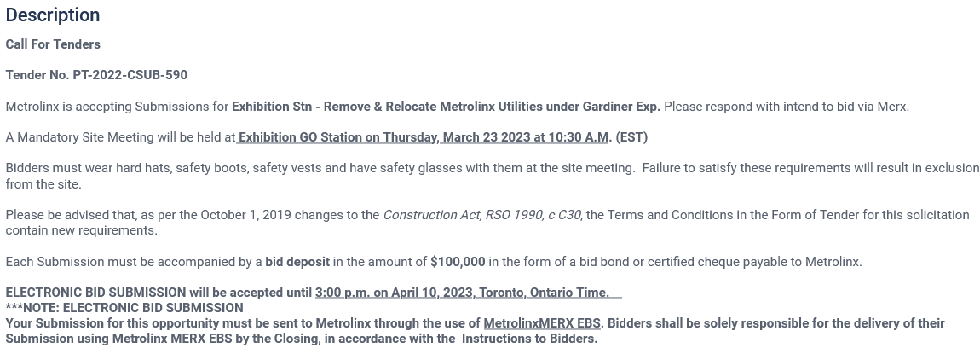Click the italic Construction Act citation
Image resolution: width=980 pixels, height=354 pixels.
coord(481,215)
